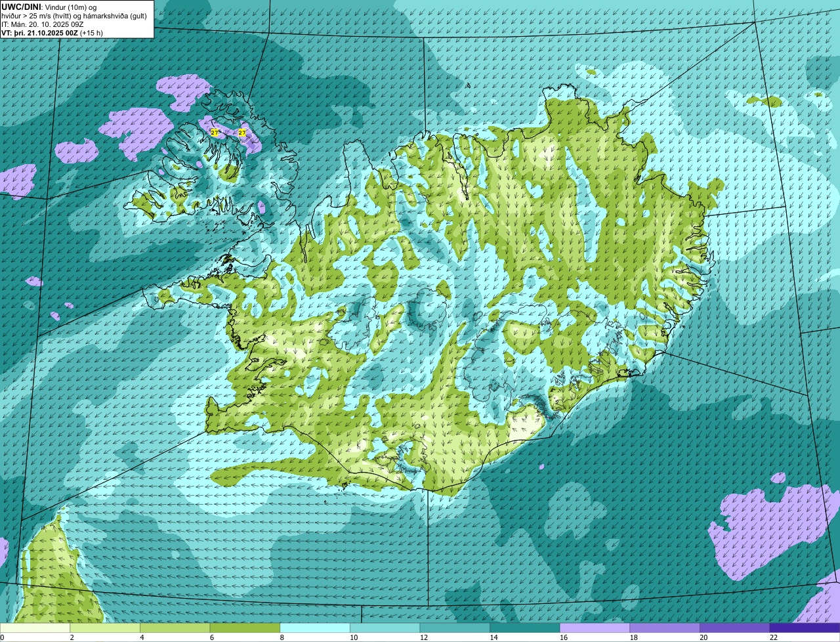Image resolution: width=840 pixels, height=642 pixels.
Task: Click the "18" label on the color scale
Action: point(633,637)
